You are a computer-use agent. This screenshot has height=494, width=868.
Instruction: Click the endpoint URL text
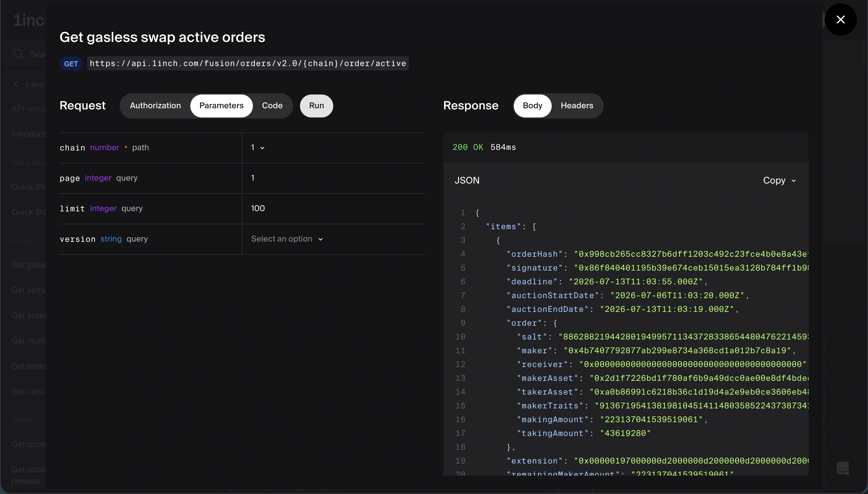coord(248,63)
